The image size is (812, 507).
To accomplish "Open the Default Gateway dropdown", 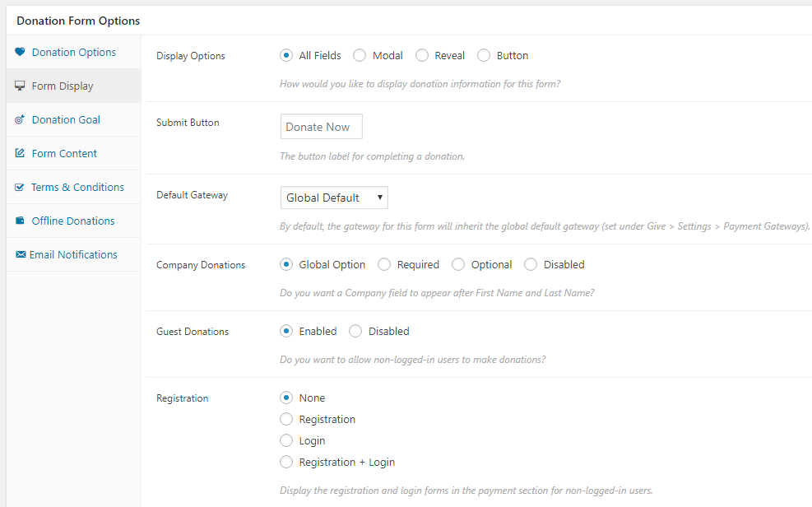I will pyautogui.click(x=333, y=197).
